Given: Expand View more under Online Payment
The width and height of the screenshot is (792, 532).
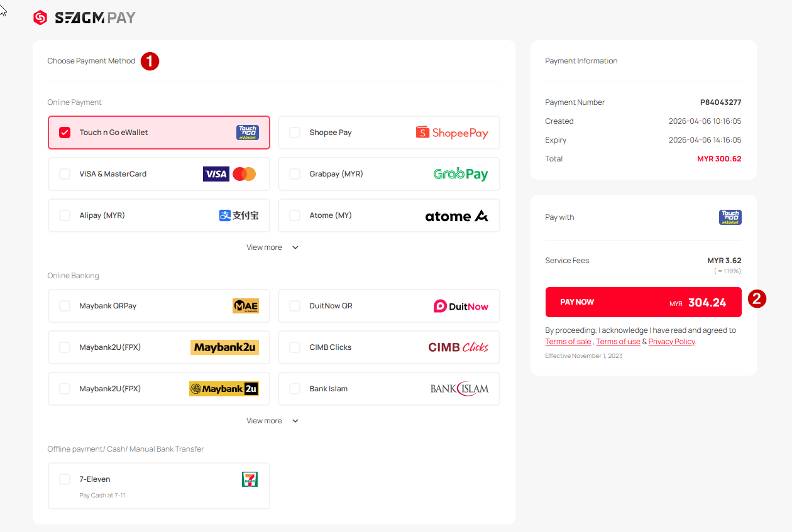Looking at the screenshot, I should point(272,247).
